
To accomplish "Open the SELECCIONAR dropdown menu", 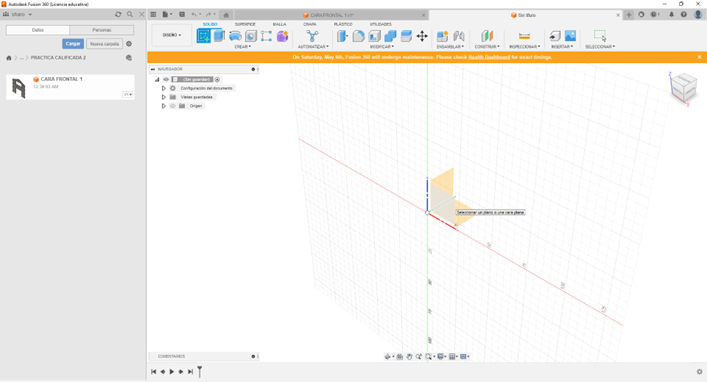I will coord(600,46).
